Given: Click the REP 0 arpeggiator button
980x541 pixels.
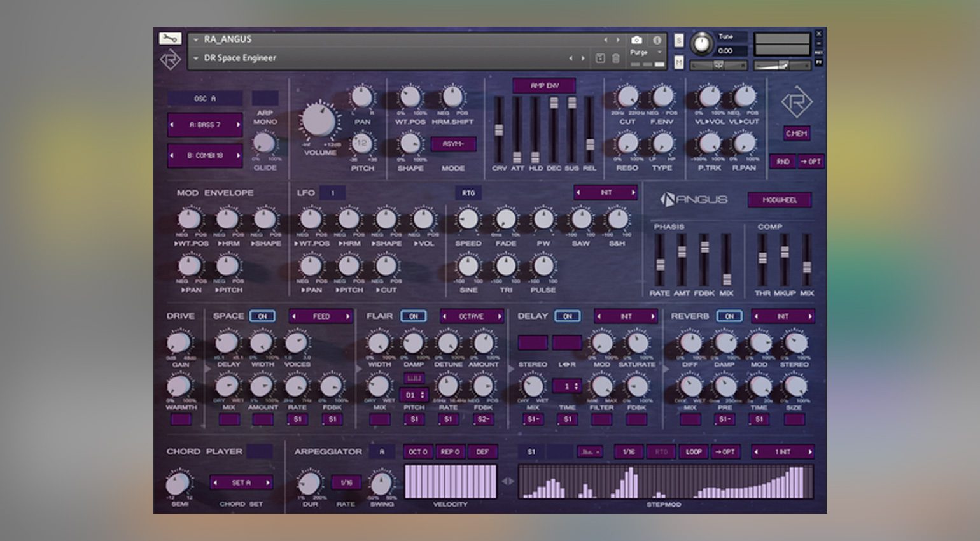Looking at the screenshot, I should tap(450, 452).
